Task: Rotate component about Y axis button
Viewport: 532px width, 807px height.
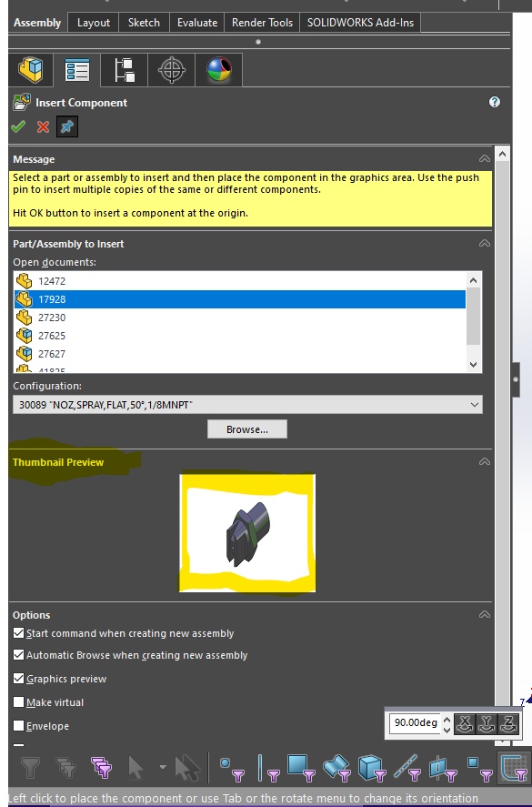Action: click(x=487, y=723)
